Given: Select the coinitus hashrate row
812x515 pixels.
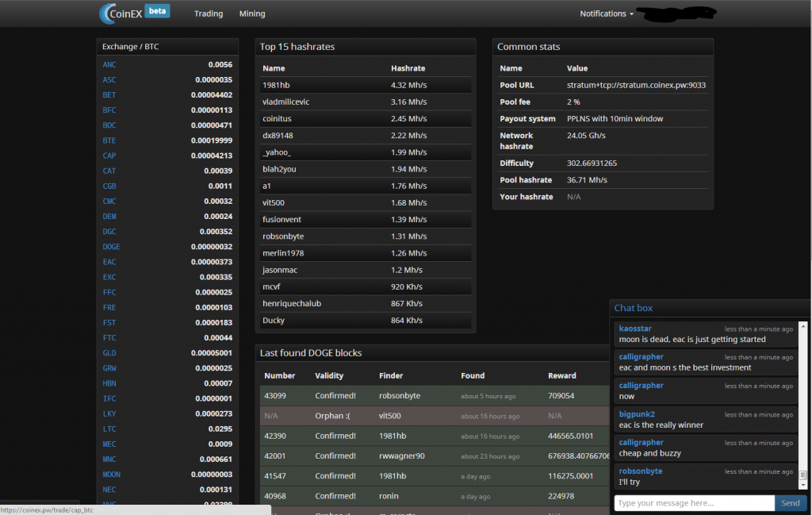Looking at the screenshot, I should tap(366, 119).
